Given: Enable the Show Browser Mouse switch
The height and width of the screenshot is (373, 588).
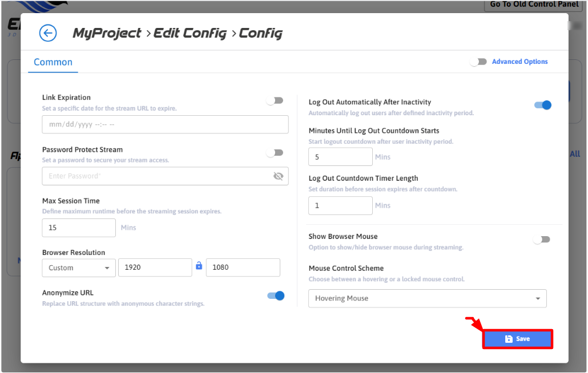Looking at the screenshot, I should coord(542,240).
